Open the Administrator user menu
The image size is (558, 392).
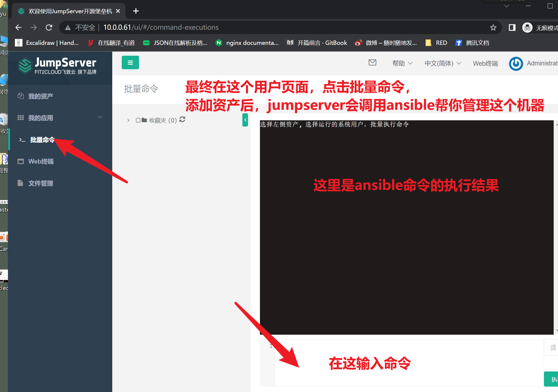point(542,63)
